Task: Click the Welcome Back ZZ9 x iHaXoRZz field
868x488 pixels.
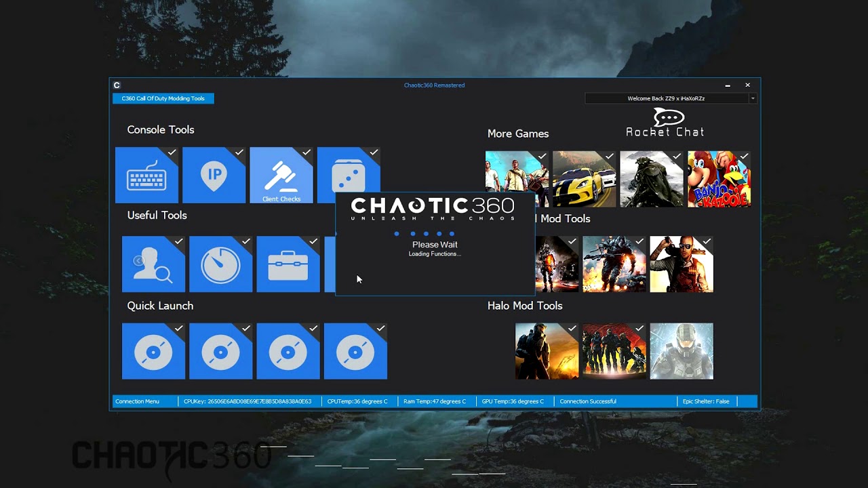Action: point(667,98)
